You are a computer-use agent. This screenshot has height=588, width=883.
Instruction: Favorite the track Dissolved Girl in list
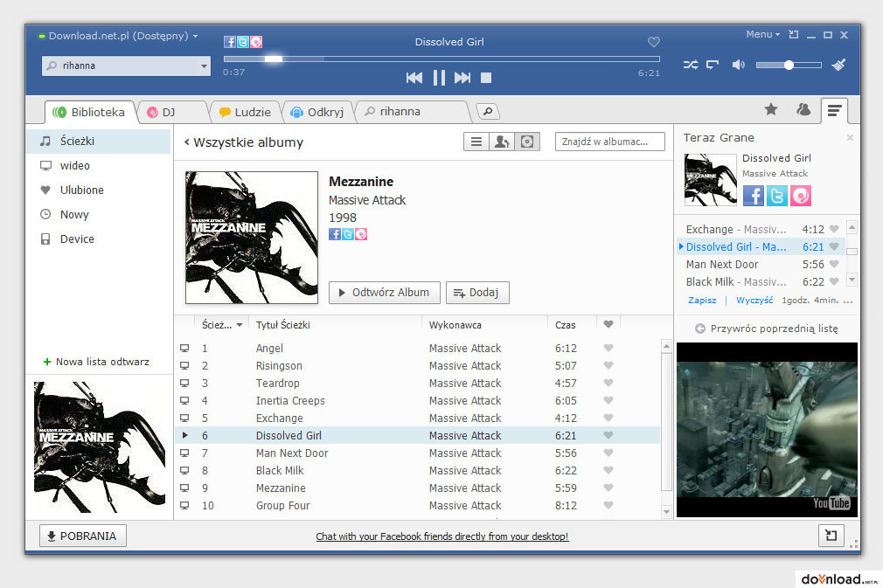pos(608,435)
